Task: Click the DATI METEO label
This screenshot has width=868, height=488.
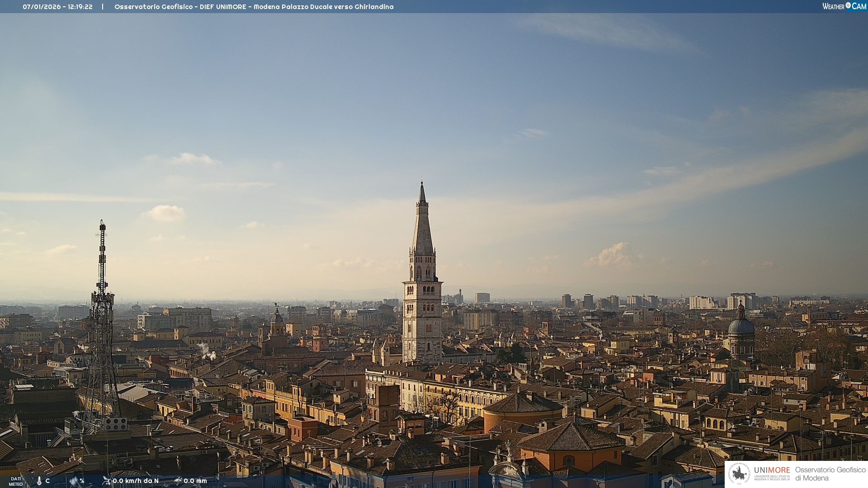Action: pyautogui.click(x=16, y=481)
